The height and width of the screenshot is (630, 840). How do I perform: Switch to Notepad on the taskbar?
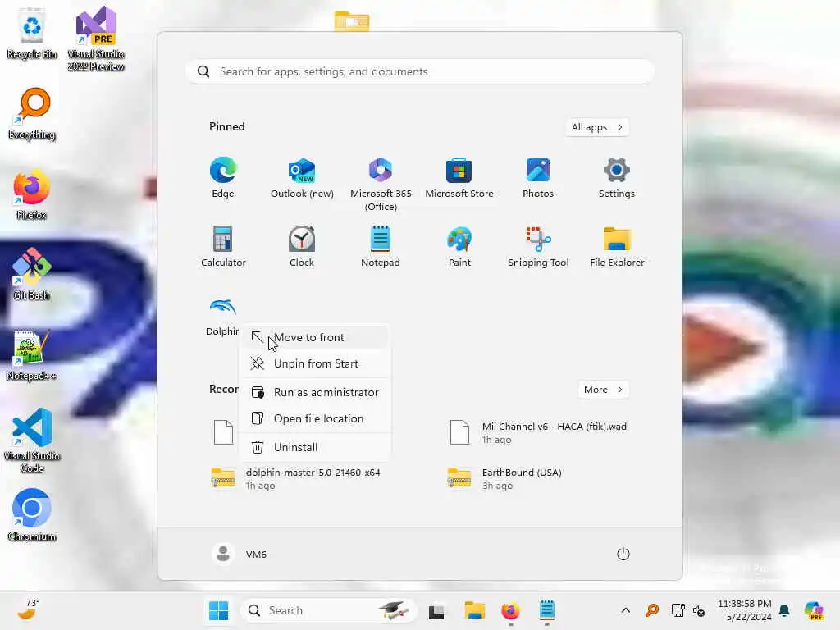pyautogui.click(x=546, y=610)
